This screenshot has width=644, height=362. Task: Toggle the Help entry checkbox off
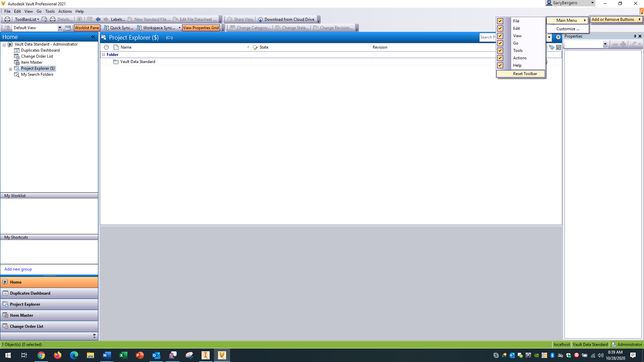[x=500, y=65]
